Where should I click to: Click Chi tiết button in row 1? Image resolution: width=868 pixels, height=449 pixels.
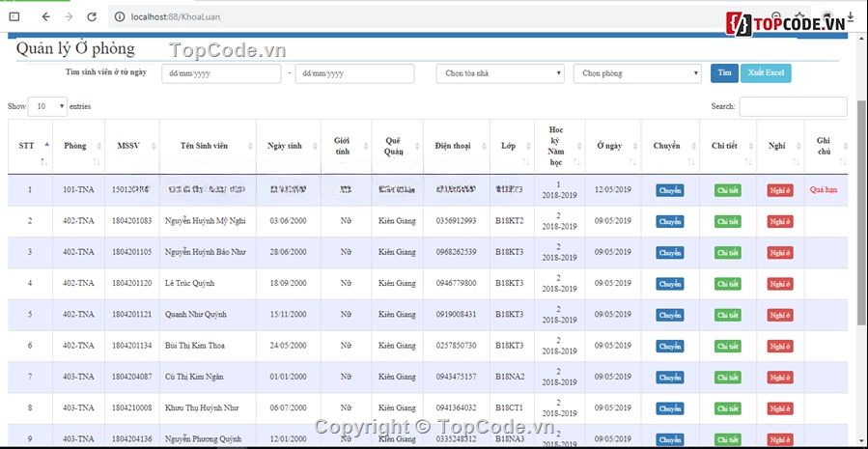click(728, 190)
